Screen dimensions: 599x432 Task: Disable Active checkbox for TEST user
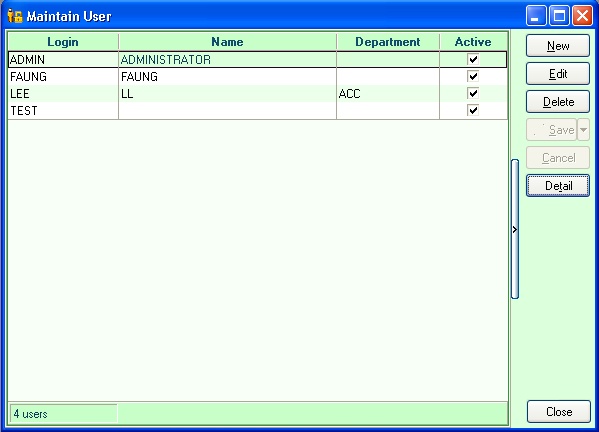[x=473, y=110]
